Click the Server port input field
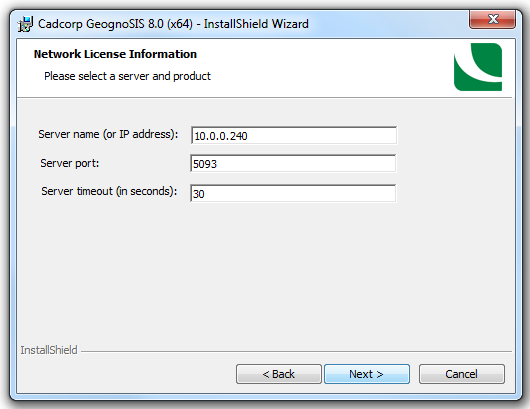 tap(293, 164)
